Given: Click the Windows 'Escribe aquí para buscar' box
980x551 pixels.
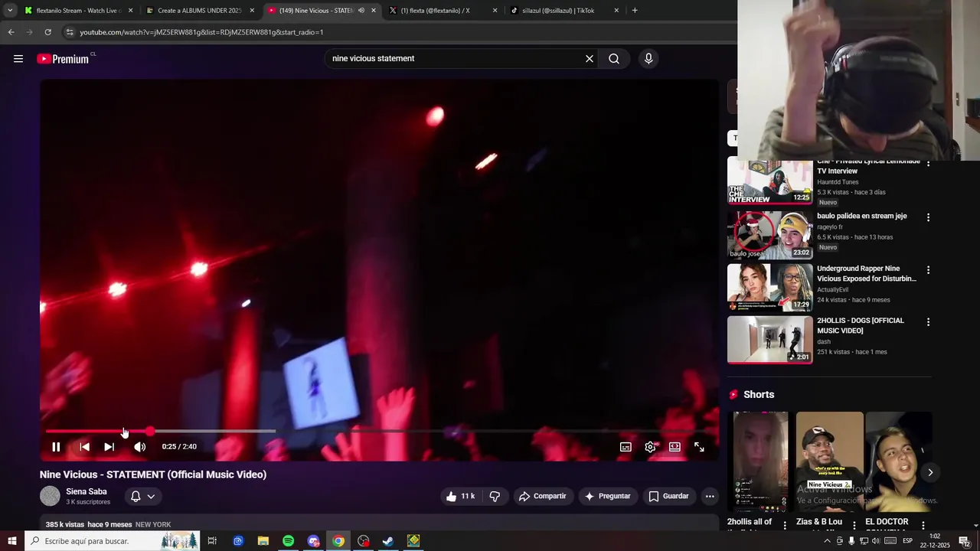Looking at the screenshot, I should point(112,541).
